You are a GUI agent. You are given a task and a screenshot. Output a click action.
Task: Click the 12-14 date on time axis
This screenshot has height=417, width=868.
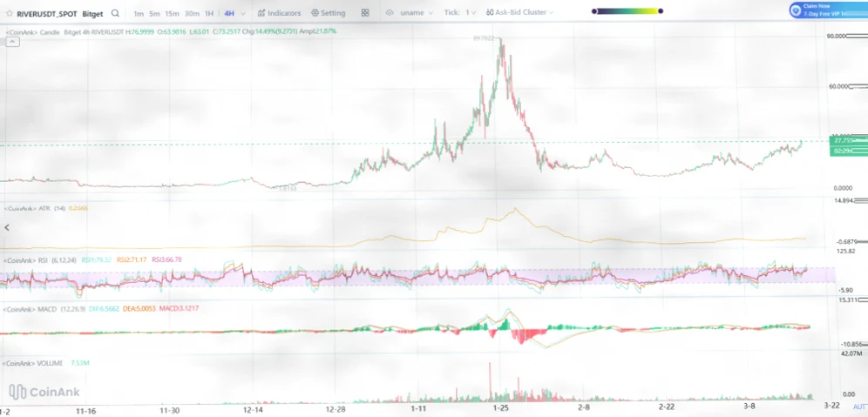pos(253,410)
